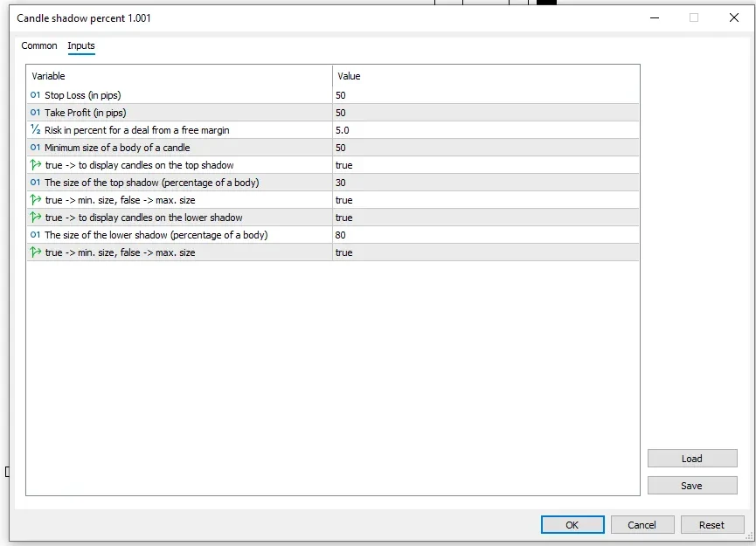Screen dimensions: 756x546
Task: Open the Inputs tab
Action: [81, 45]
